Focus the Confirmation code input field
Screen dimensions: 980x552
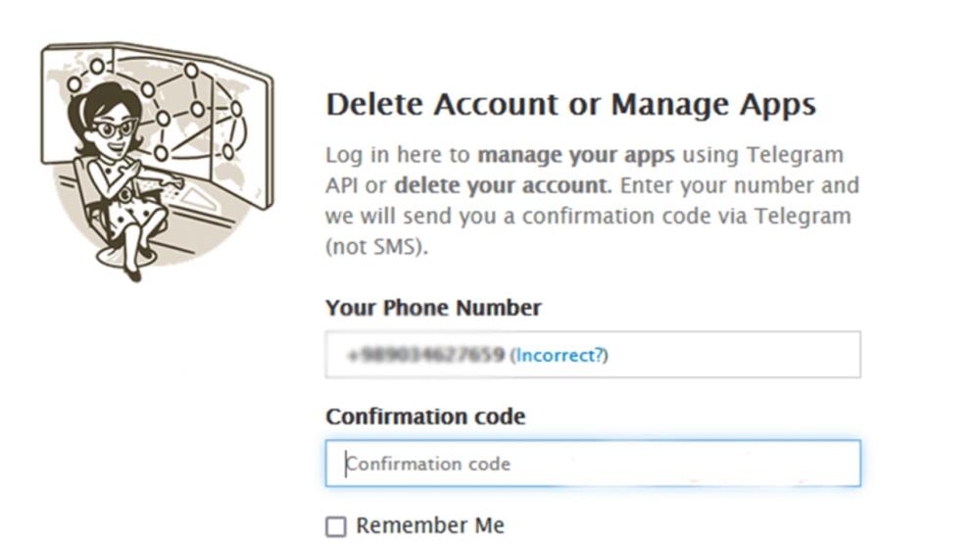593,464
